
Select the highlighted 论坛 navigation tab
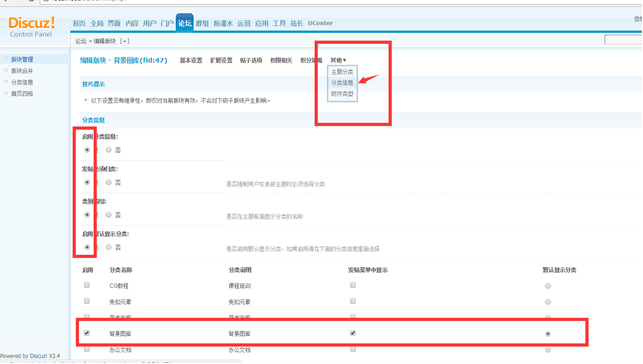[x=185, y=23]
